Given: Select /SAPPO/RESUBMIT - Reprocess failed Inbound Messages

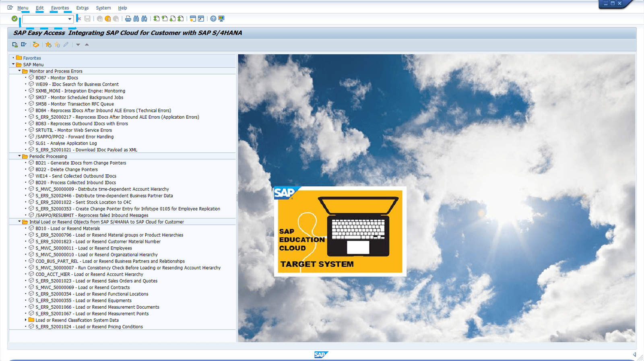Looking at the screenshot, I should [x=92, y=215].
